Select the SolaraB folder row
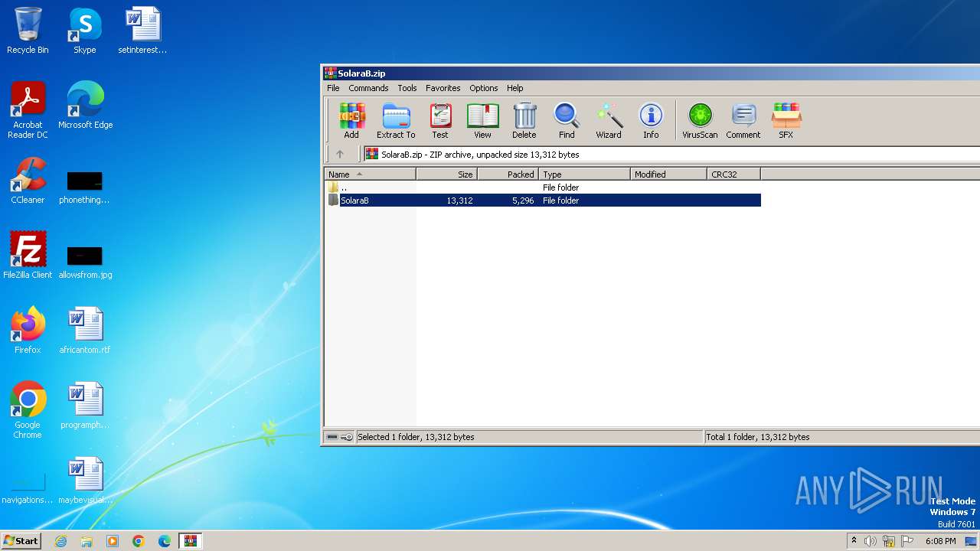 point(543,201)
